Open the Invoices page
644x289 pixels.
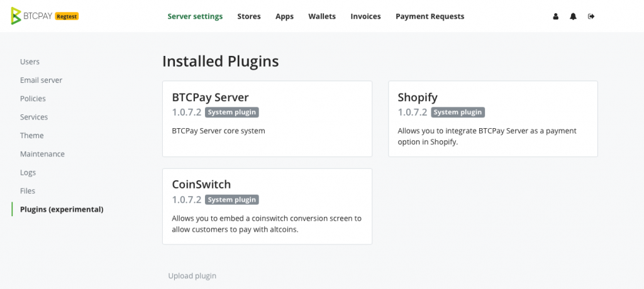pos(365,16)
